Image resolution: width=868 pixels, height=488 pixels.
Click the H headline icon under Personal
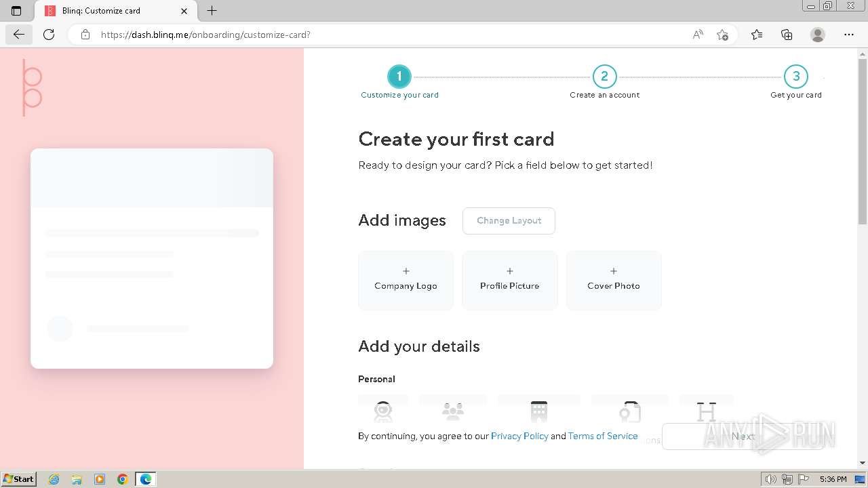(707, 411)
